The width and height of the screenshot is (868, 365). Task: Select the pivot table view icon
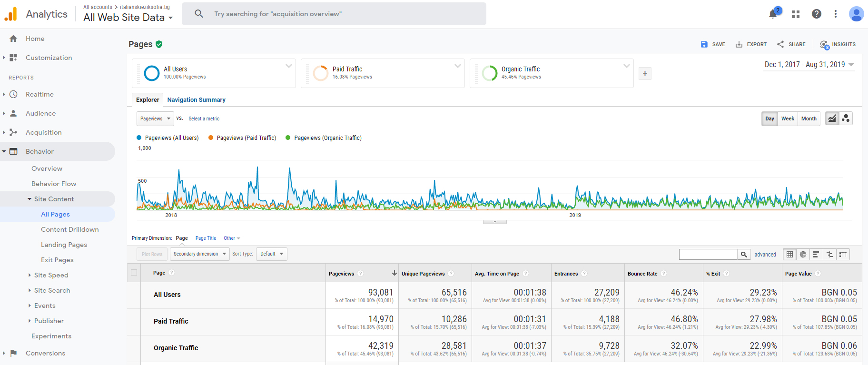click(843, 255)
